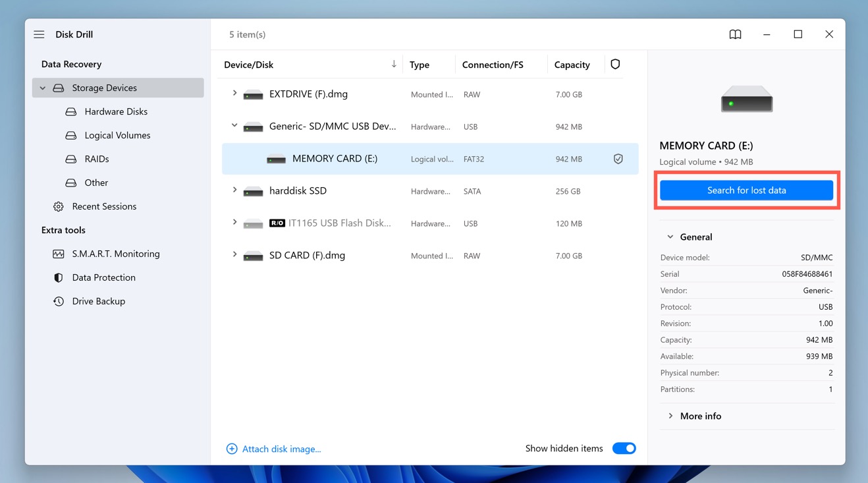The image size is (868, 483).
Task: Click the shield icon on MEMORY CARD row
Action: [618, 159]
